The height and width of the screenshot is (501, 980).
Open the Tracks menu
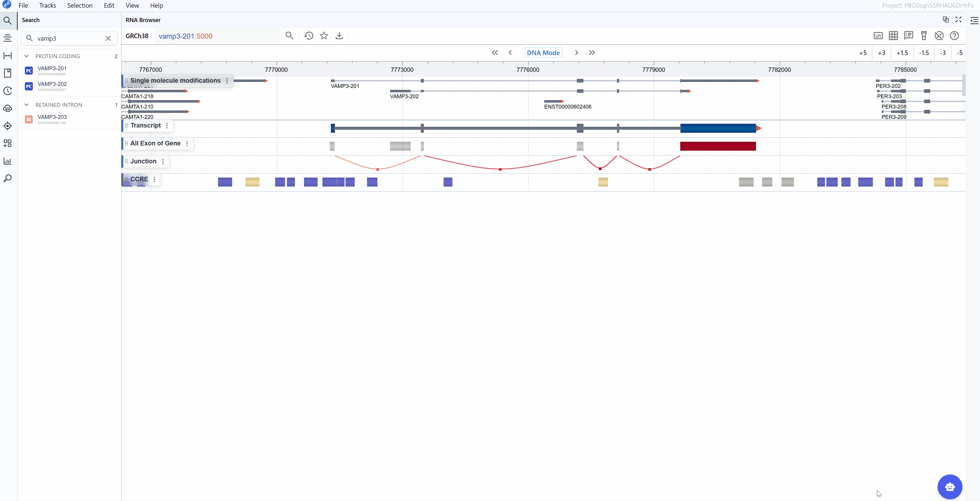(x=48, y=5)
